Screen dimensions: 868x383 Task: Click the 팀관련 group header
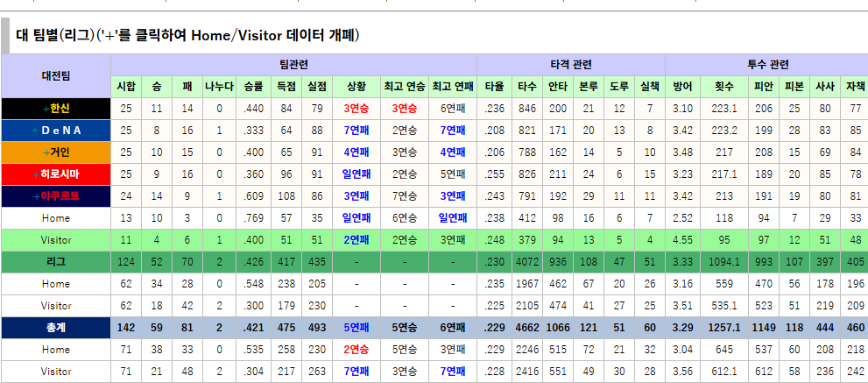click(x=294, y=65)
